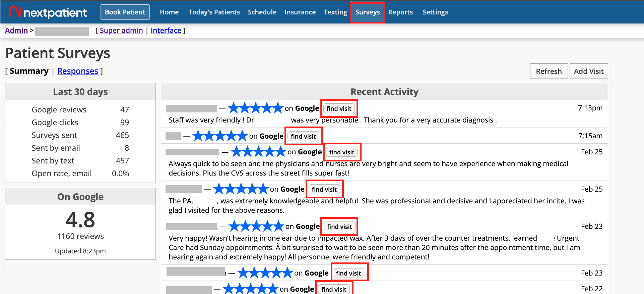Open the Settings menu item
The width and height of the screenshot is (644, 294).
click(x=435, y=12)
